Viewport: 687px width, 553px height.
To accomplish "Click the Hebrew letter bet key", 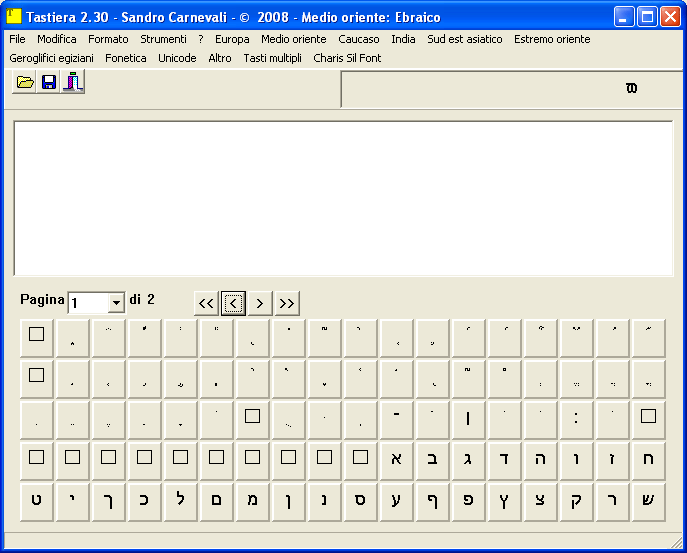I will (x=432, y=459).
